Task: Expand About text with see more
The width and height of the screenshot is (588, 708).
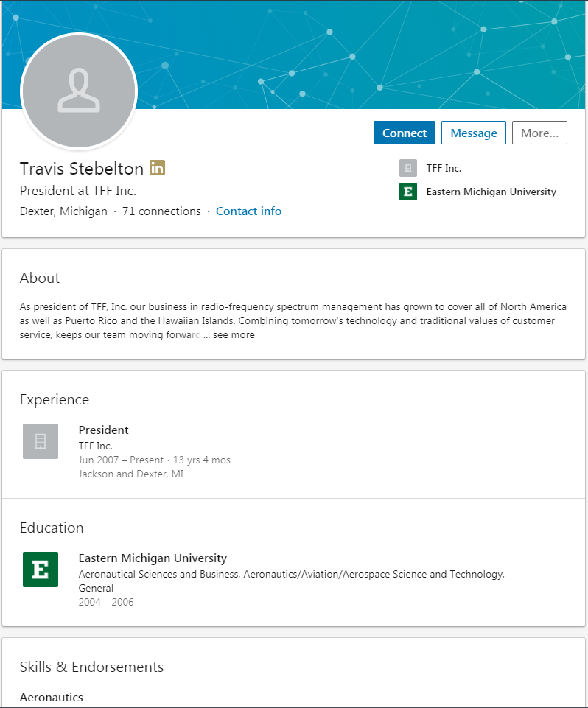Action: click(234, 334)
